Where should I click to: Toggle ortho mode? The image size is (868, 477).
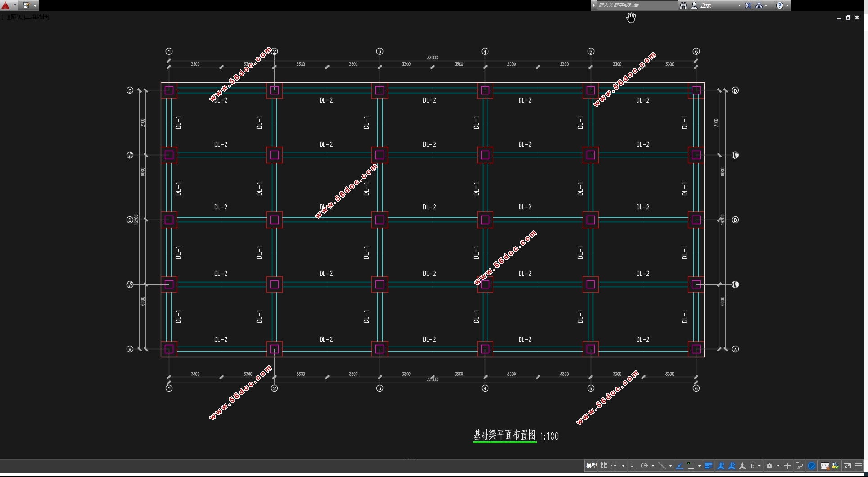coord(633,466)
